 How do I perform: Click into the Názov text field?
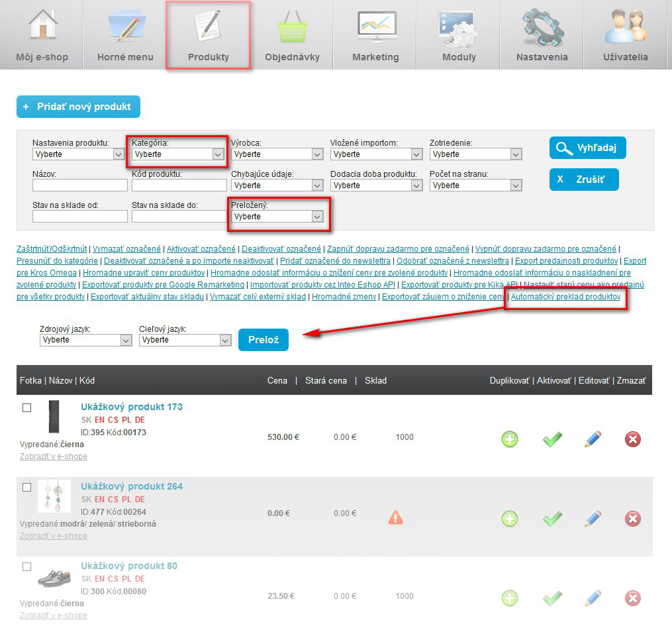[x=79, y=185]
